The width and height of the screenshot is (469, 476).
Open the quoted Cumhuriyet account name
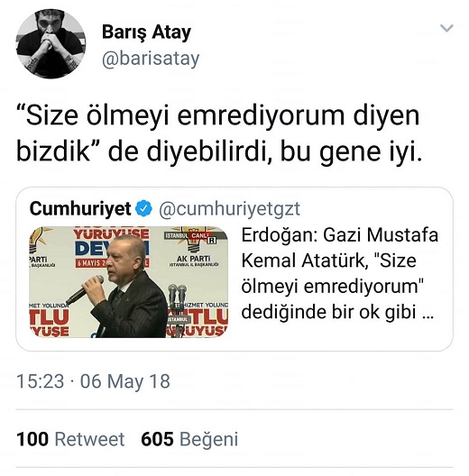[x=80, y=208]
